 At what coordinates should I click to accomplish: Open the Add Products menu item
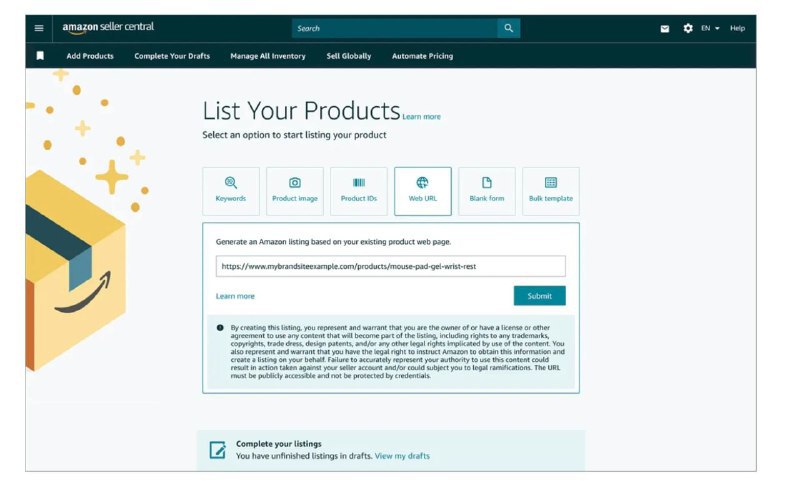90,56
